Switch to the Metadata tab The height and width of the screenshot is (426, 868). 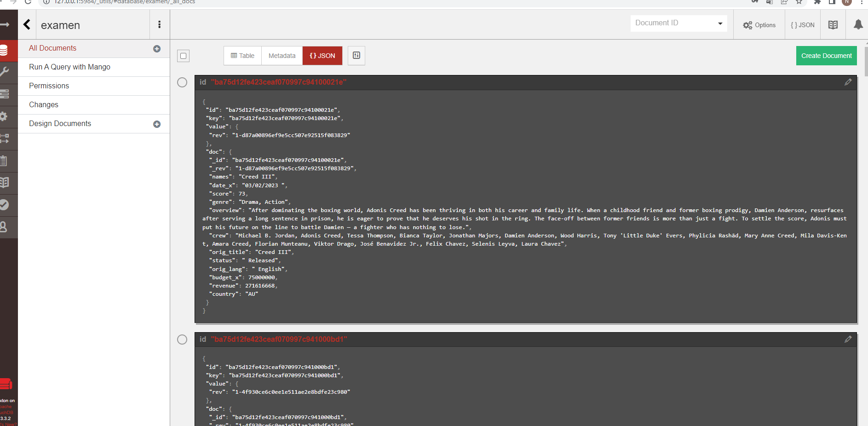[282, 55]
